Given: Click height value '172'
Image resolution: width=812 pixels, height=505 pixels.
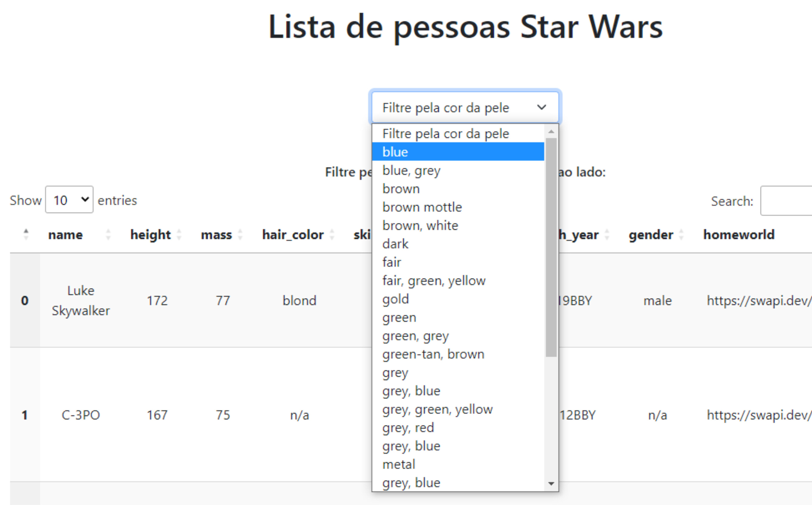Looking at the screenshot, I should 157,301.
